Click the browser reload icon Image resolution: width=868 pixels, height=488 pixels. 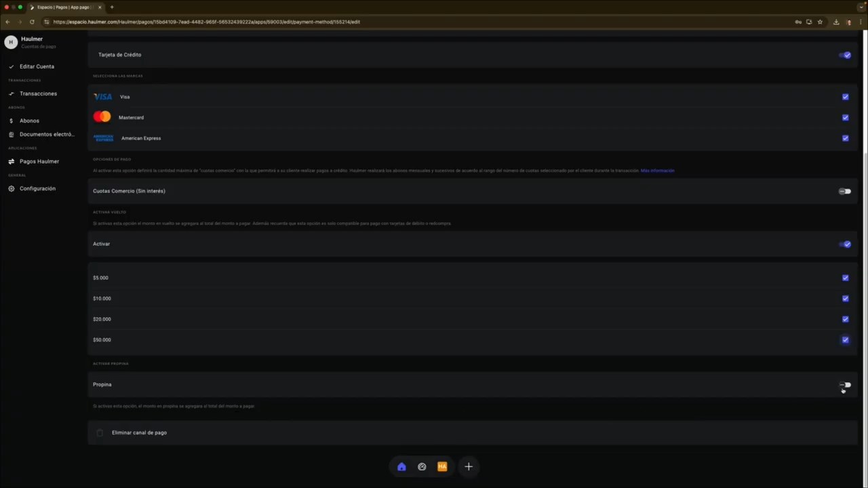click(32, 22)
